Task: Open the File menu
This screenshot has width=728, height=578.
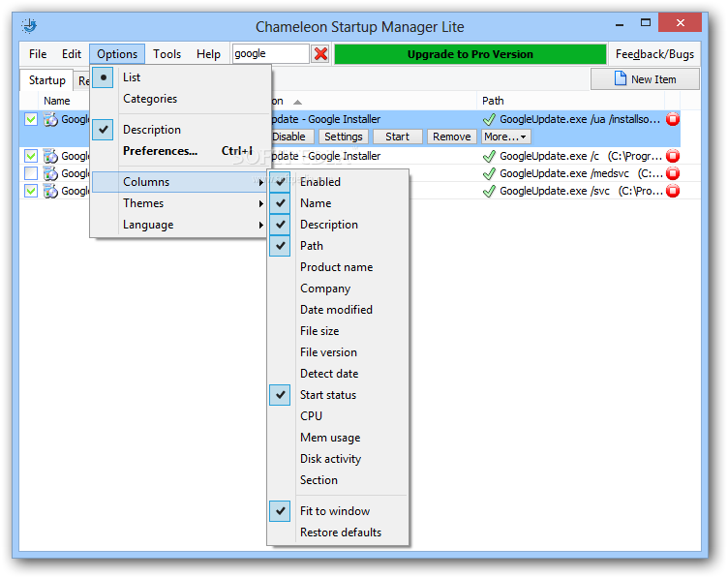Action: click(38, 54)
